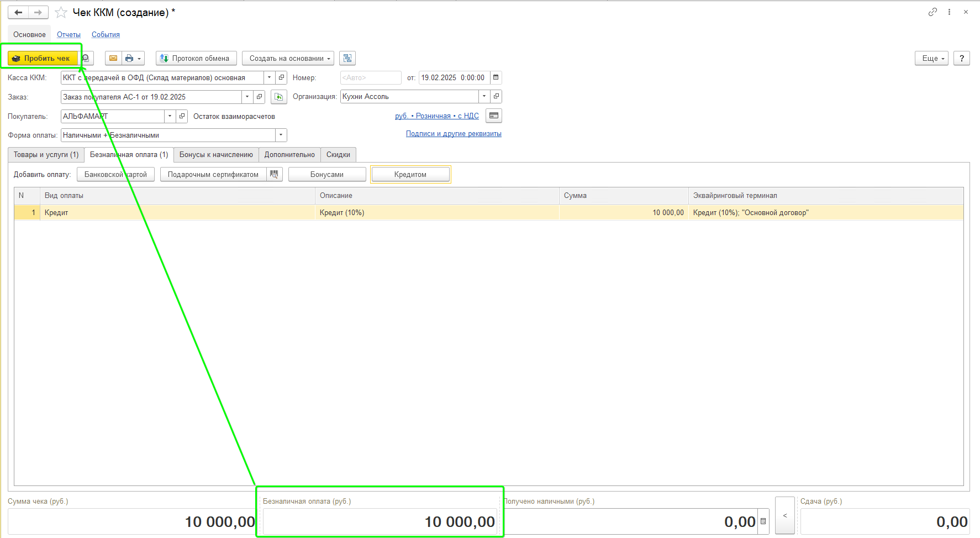Add payment with Бонусами
The image size is (980, 538).
click(327, 174)
